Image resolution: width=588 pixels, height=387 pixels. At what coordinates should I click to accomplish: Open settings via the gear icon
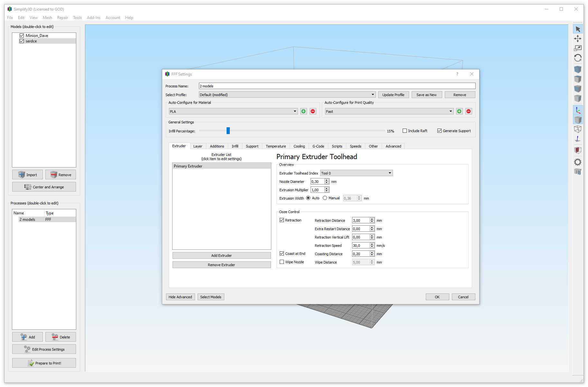578,162
